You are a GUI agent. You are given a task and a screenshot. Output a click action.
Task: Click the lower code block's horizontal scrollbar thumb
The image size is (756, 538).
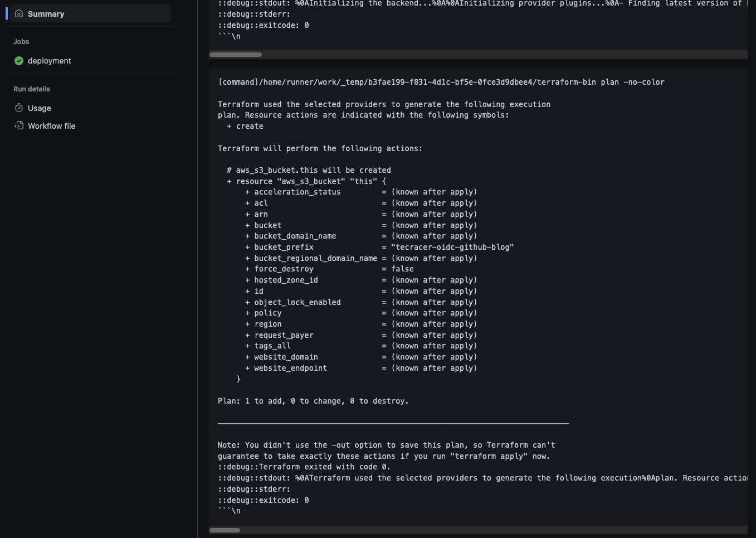(225, 530)
